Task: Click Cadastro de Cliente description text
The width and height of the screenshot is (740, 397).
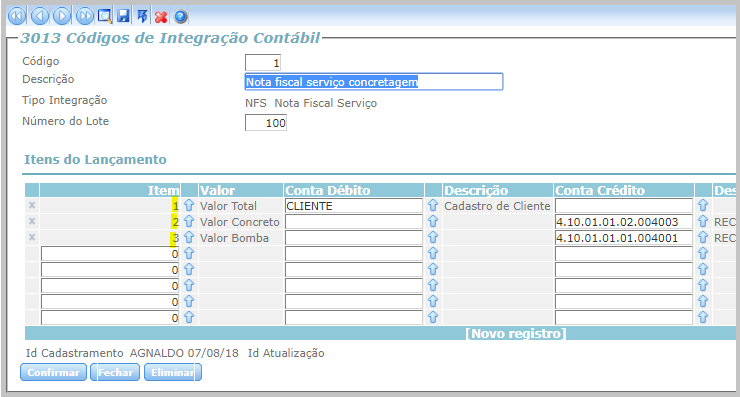Action: pyautogui.click(x=497, y=206)
